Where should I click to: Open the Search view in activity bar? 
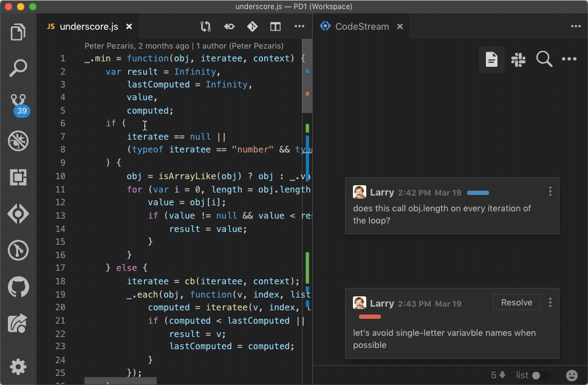[18, 68]
